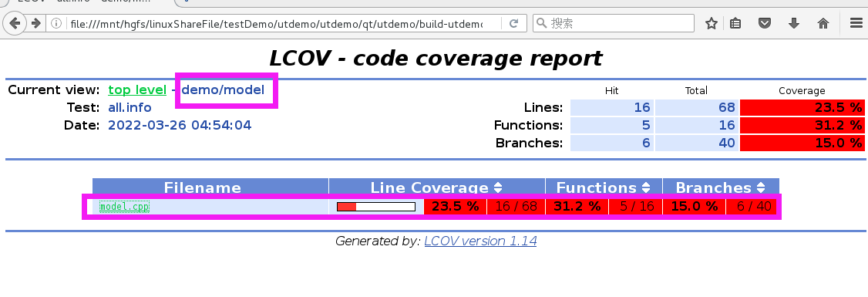Open site information icon in address bar
Image resolution: width=868 pixels, height=297 pixels.
point(56,24)
